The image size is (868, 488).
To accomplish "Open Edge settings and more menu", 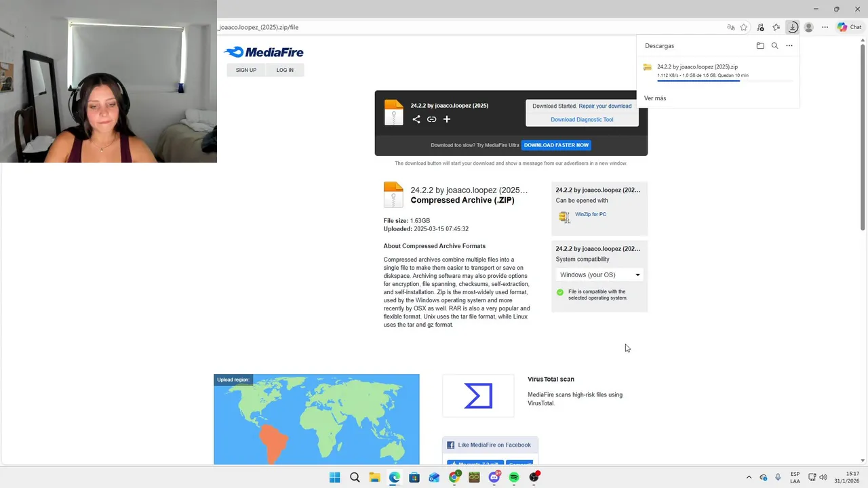I will (x=825, y=27).
